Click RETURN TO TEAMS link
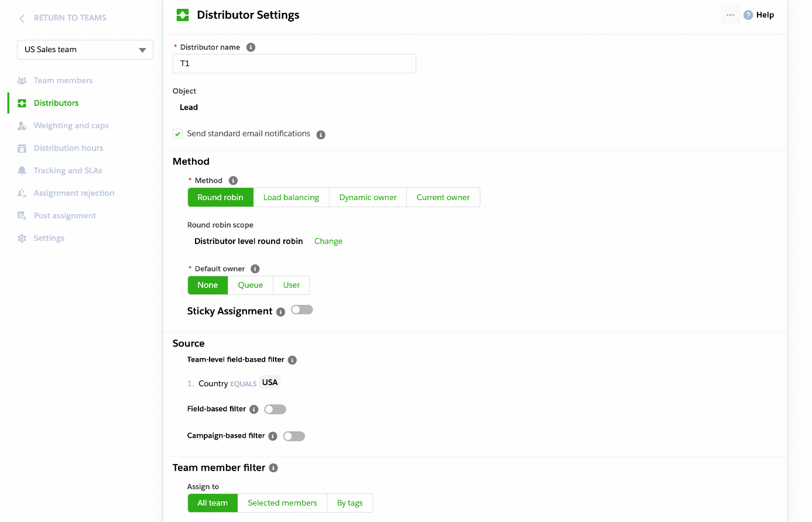812x522 pixels. tap(70, 18)
